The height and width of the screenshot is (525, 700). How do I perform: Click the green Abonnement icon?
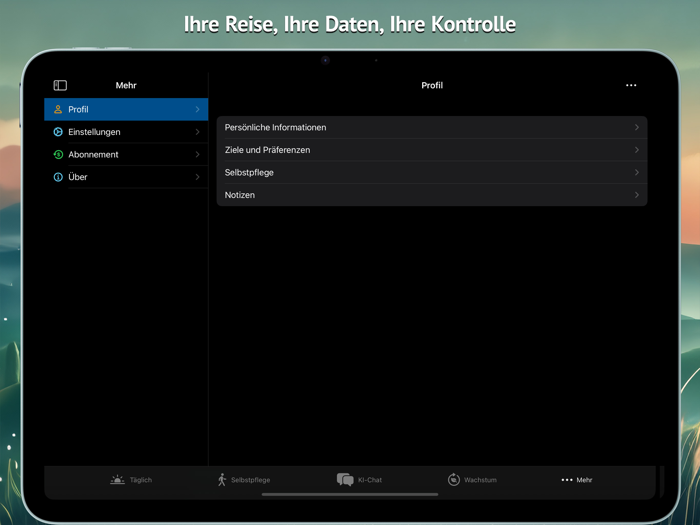point(58,154)
